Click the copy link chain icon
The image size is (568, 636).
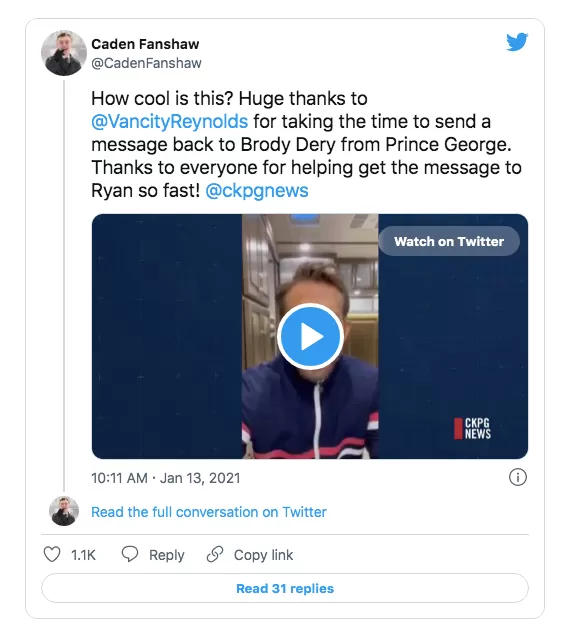215,554
